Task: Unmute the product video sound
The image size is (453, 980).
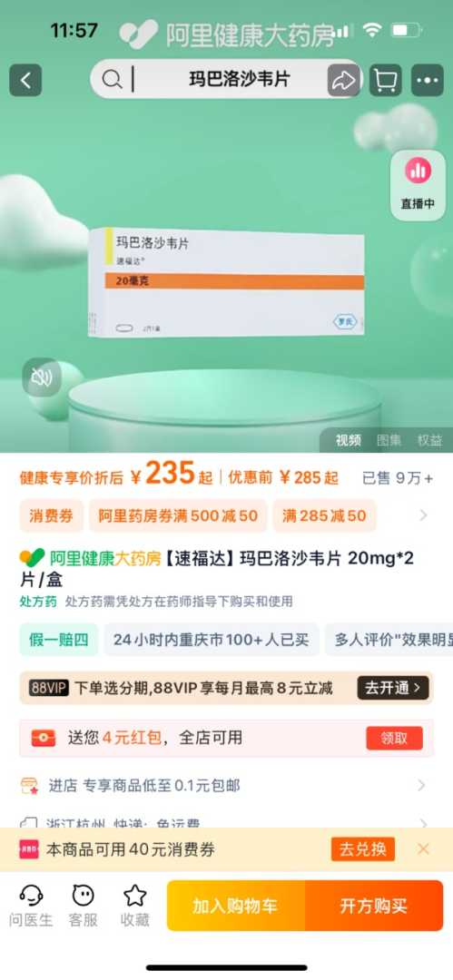Action: [42, 377]
